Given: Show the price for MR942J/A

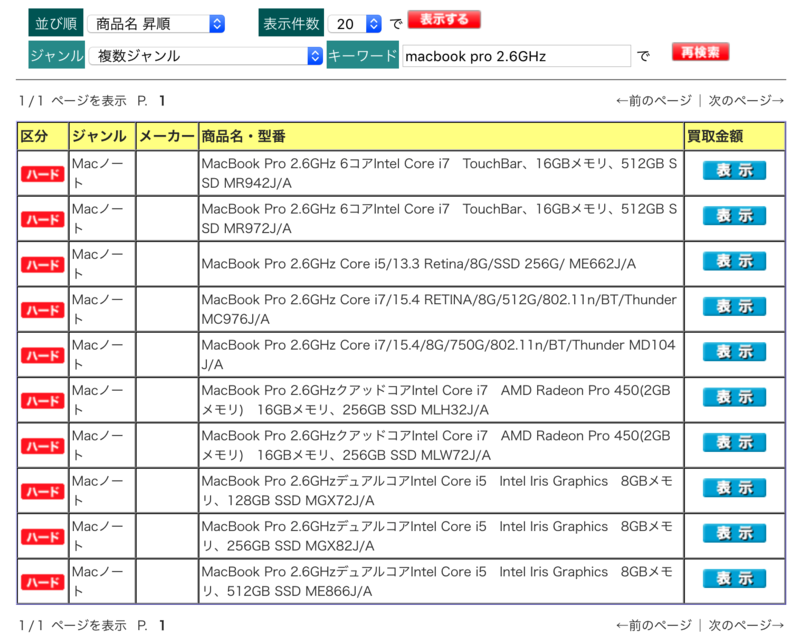Looking at the screenshot, I should pos(734,170).
